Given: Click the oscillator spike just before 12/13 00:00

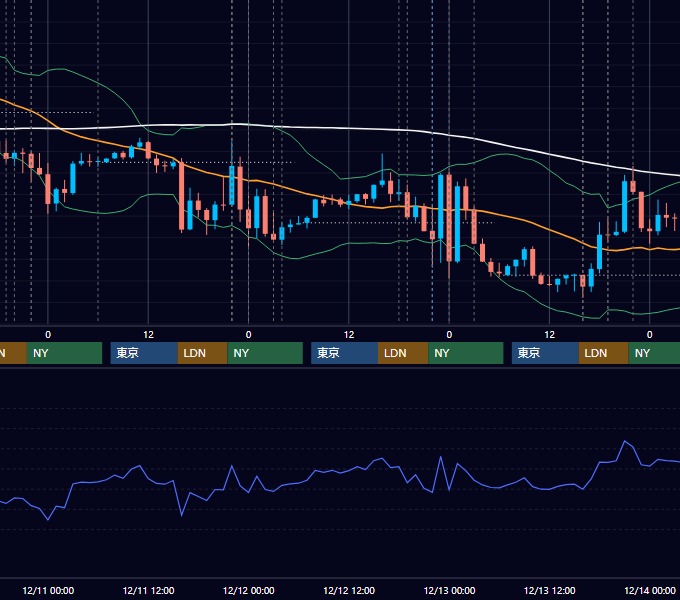Looking at the screenshot, I should (x=441, y=457).
